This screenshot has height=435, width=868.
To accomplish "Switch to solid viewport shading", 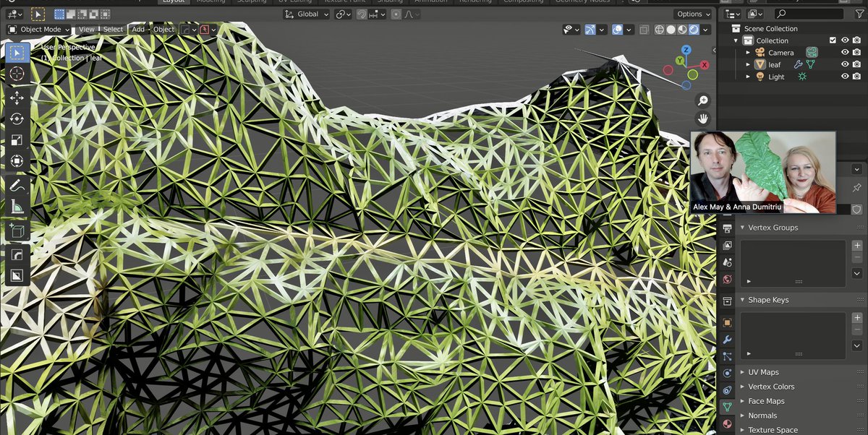I will 671,30.
